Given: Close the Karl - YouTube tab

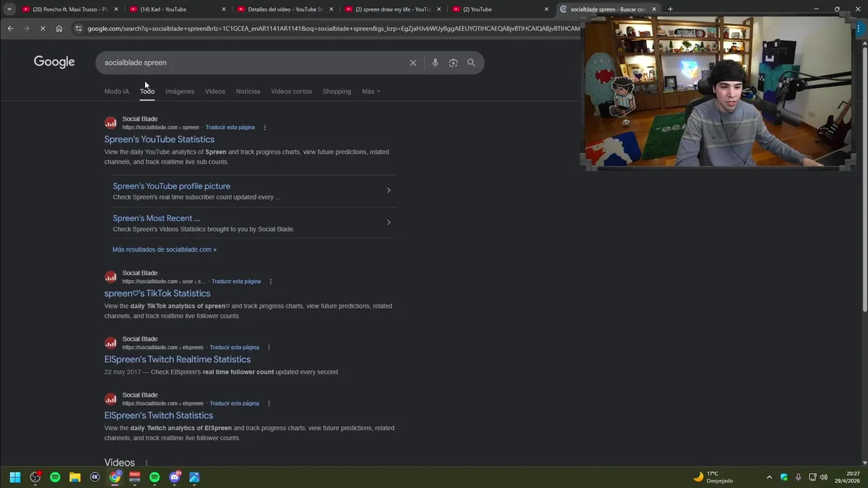Looking at the screenshot, I should 224,9.
